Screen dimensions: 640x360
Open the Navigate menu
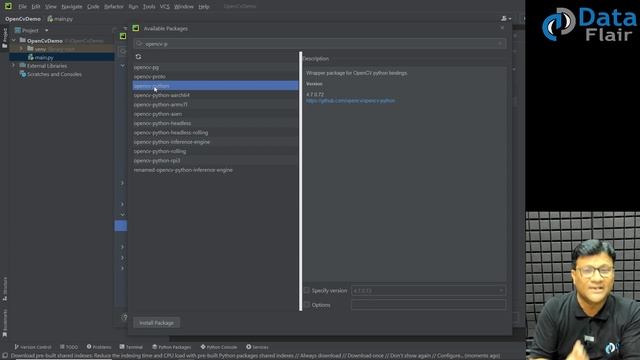[71, 7]
